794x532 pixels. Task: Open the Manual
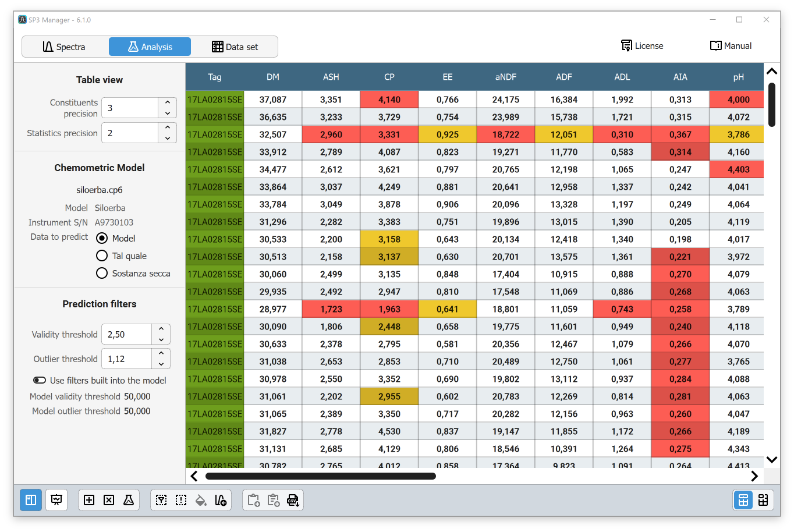(731, 45)
